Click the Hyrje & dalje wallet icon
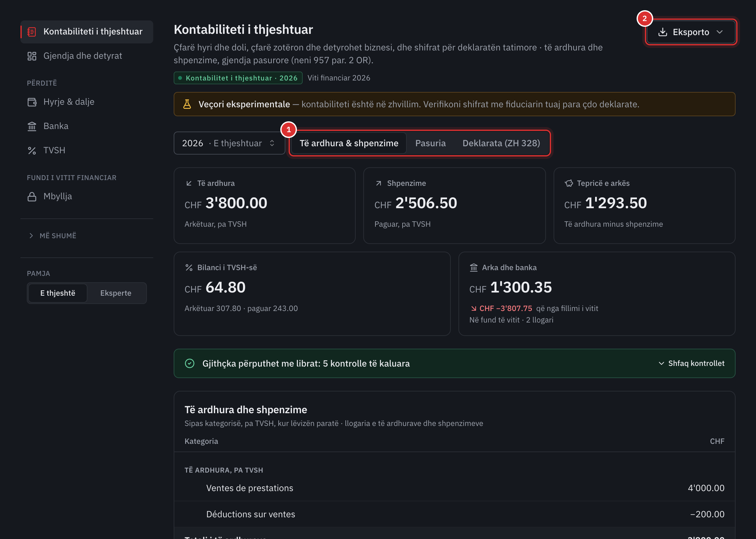Screen dimensions: 756x539 point(32,102)
